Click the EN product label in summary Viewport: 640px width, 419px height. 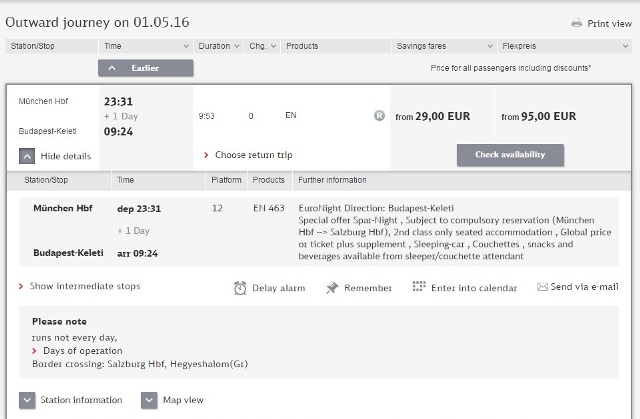click(x=291, y=115)
